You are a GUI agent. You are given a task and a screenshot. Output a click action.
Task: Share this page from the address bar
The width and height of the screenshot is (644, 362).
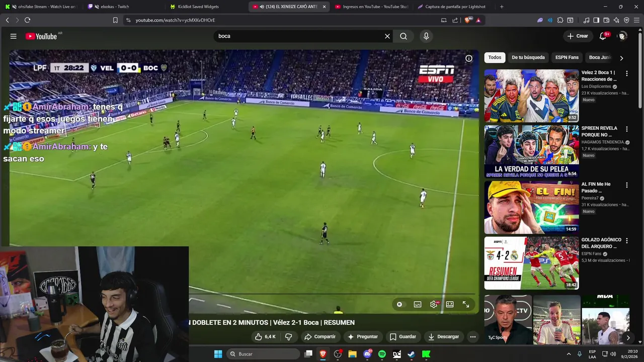point(455,20)
